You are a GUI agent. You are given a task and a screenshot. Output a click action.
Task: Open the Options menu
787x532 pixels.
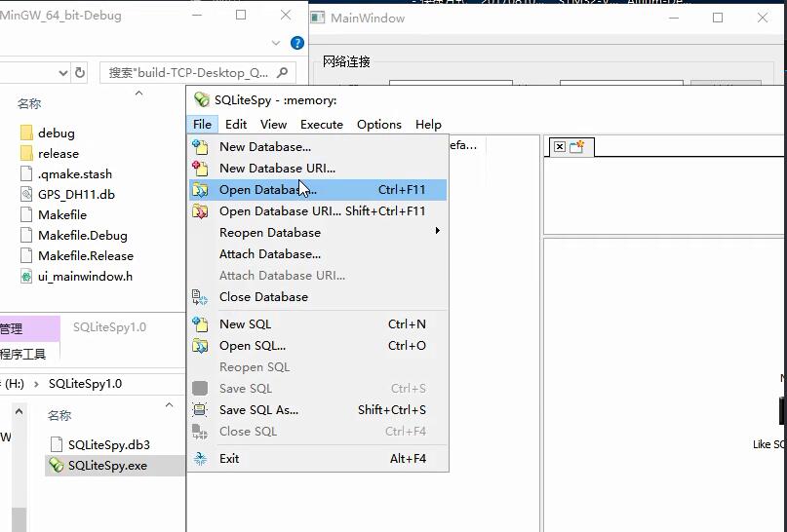coord(379,125)
